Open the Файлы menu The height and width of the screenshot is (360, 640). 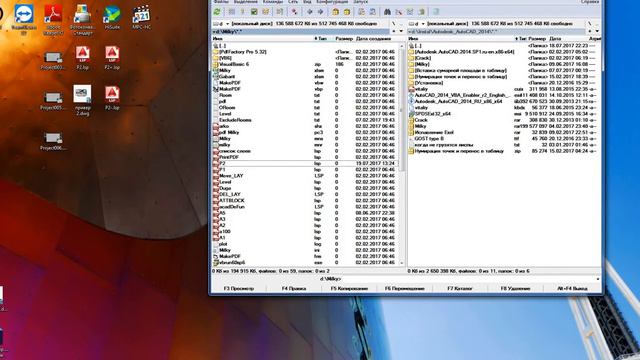(220, 2)
